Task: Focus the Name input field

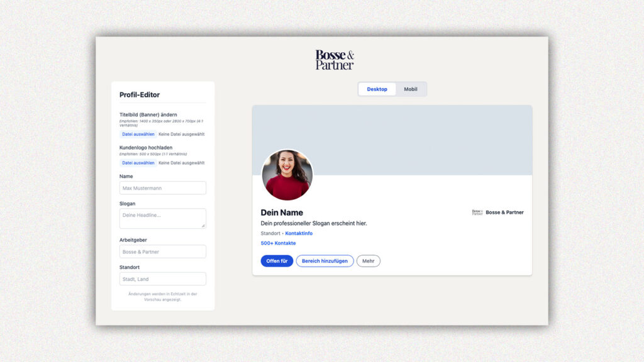Action: click(163, 188)
